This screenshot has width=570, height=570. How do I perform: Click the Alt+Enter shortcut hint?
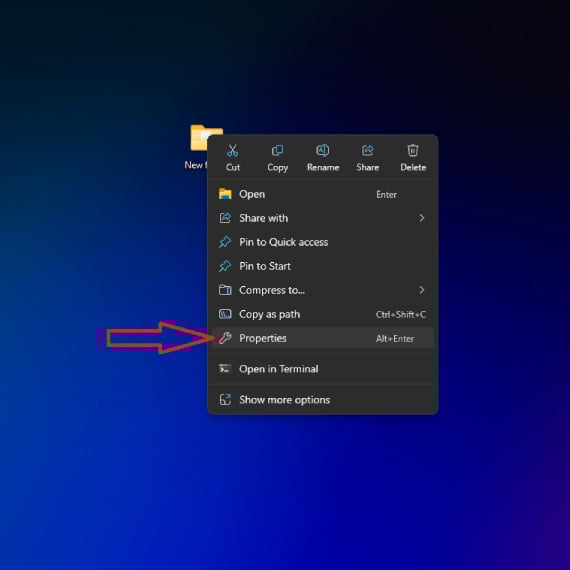pyautogui.click(x=395, y=338)
